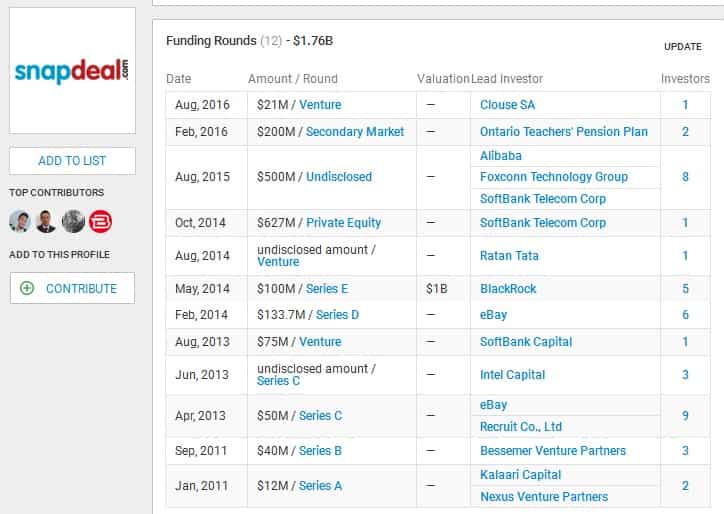The image size is (724, 514).
Task: Open the second contributor avatar in suit
Action: [47, 221]
